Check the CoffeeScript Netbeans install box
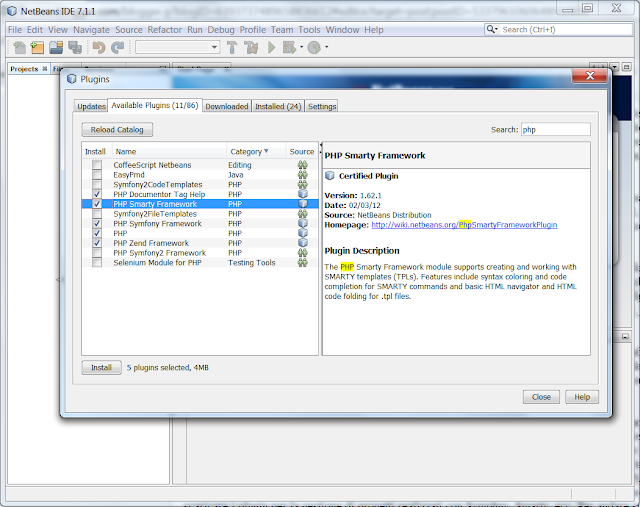 coord(97,165)
